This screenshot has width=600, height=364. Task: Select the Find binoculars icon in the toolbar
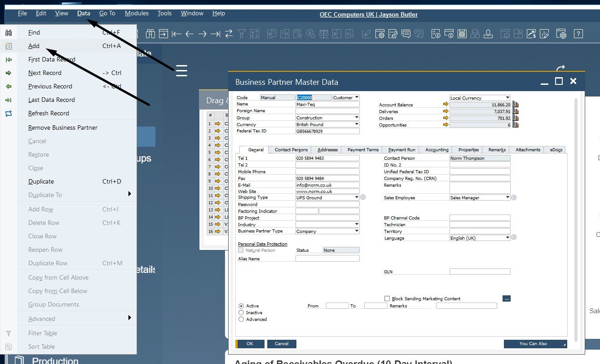[150, 33]
